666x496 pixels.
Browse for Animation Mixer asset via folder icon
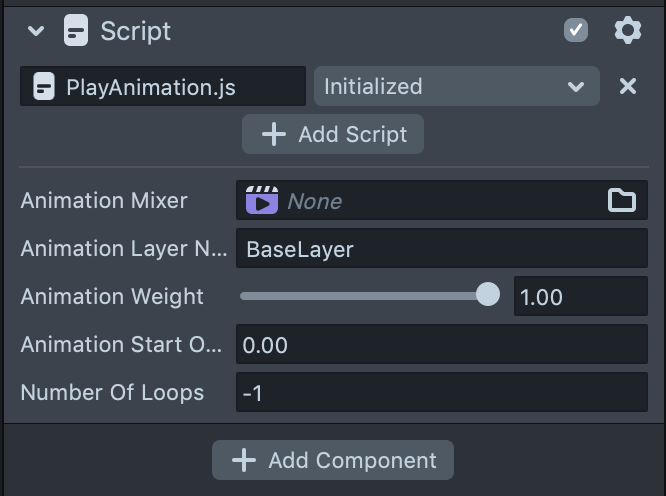(x=622, y=201)
